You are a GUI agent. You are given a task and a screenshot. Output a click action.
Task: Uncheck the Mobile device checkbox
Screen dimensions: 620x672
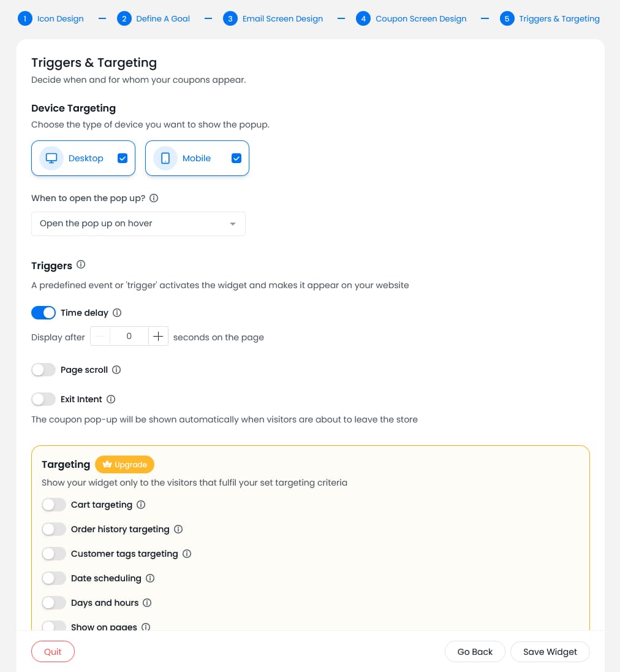pyautogui.click(x=236, y=158)
